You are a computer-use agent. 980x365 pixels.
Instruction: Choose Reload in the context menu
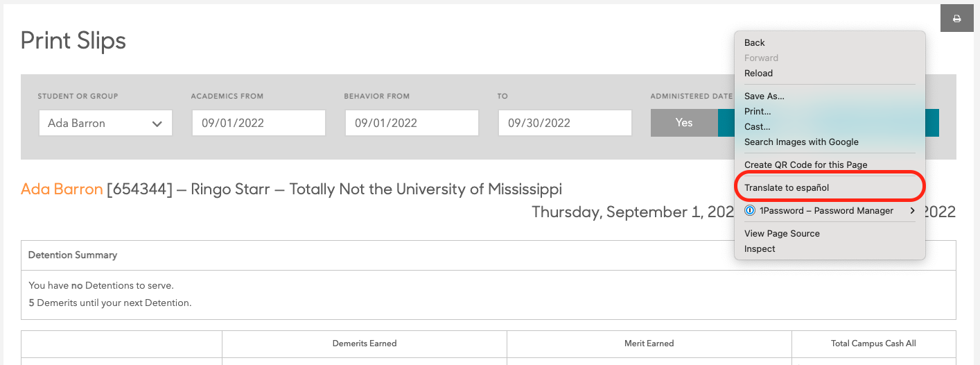(x=758, y=74)
